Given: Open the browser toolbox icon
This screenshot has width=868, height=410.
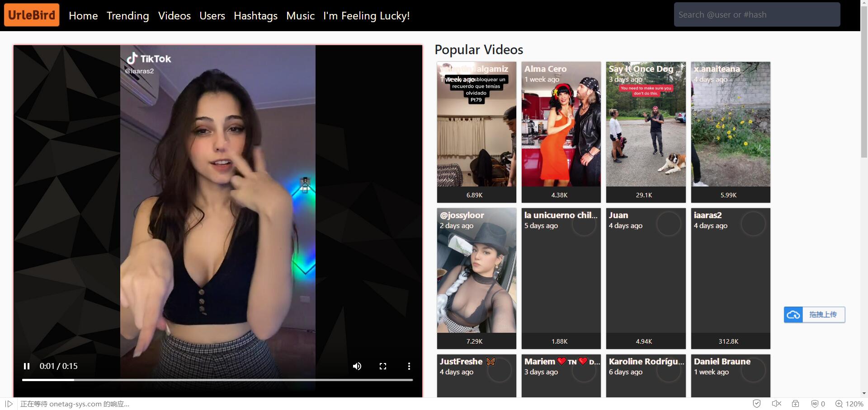Looking at the screenshot, I should click(x=796, y=404).
